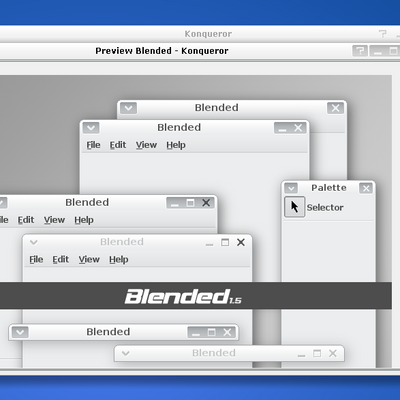
Task: Minimize the shaded dark-title Blended window
Action: 196,332
